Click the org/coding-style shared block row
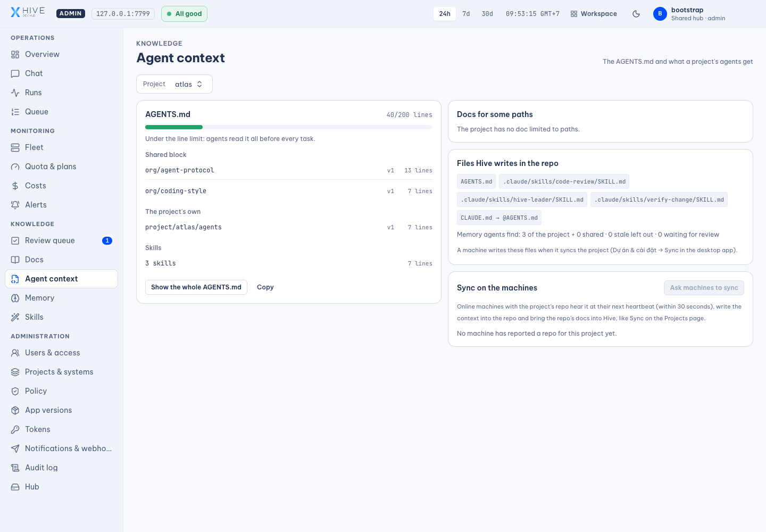Viewport: 766px width, 532px height. 289,191
